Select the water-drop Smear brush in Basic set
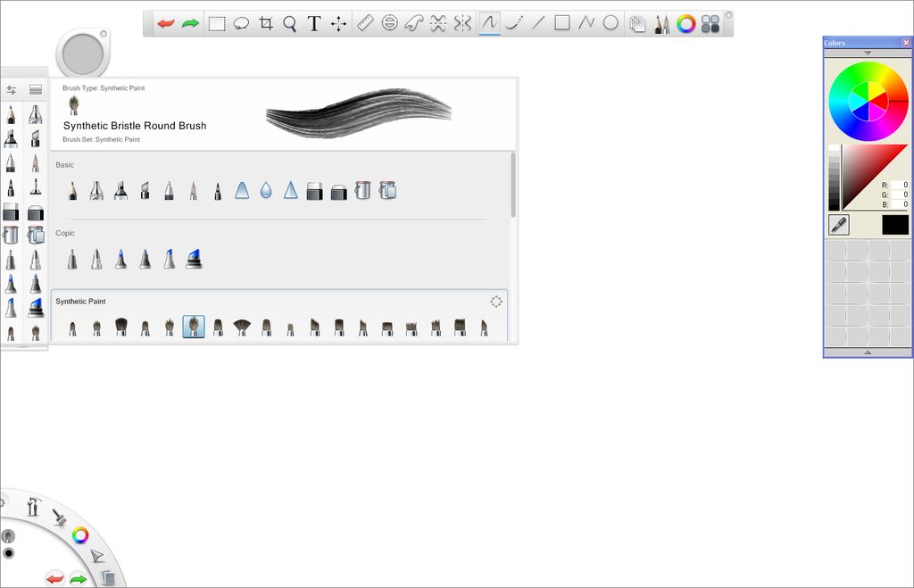 click(x=266, y=191)
